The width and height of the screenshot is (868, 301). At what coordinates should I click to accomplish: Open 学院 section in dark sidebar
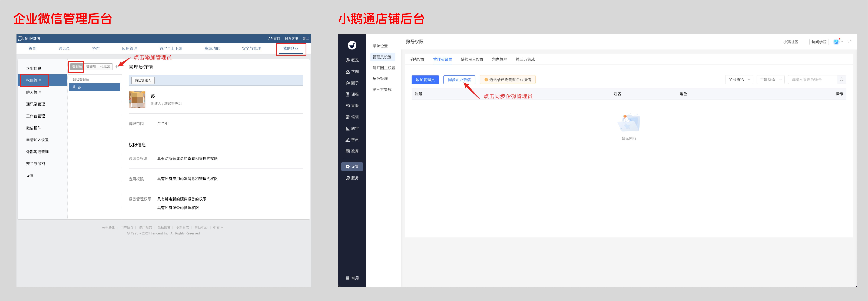click(x=352, y=72)
